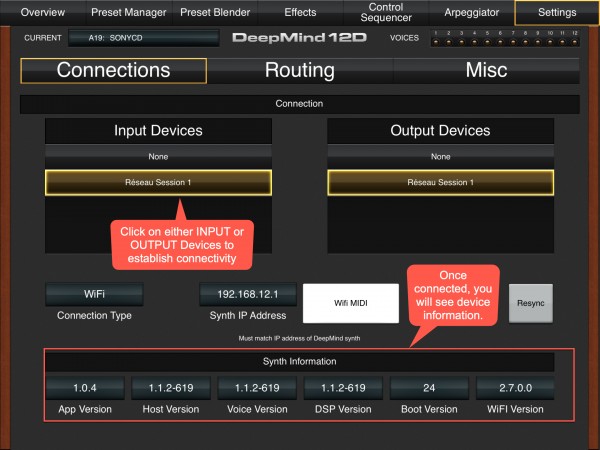
Task: Click the DeepMind 12D logo
Action: point(299,38)
